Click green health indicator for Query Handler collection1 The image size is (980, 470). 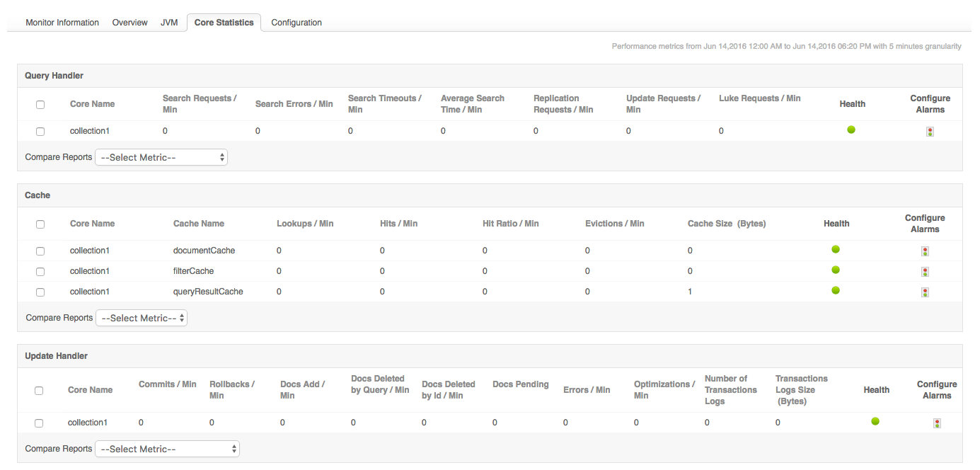click(851, 130)
